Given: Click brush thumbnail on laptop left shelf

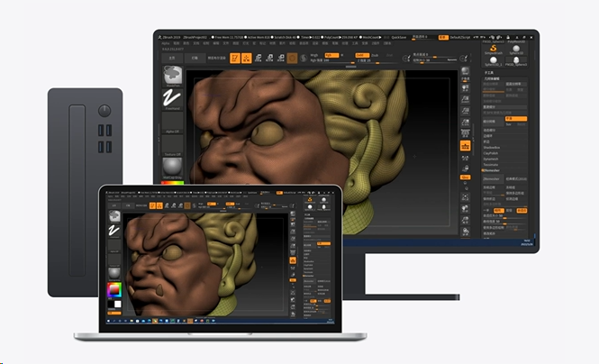Looking at the screenshot, I should coord(114,216).
